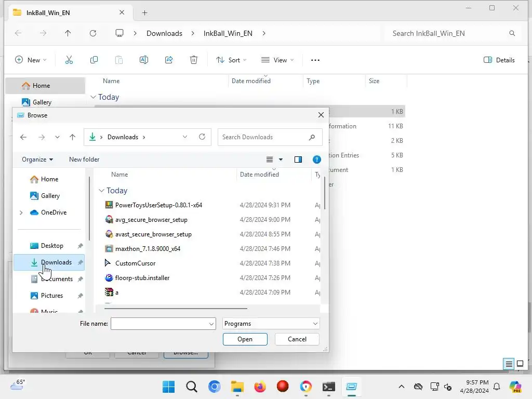Click the change view icon in Browse dialog
This screenshot has width=532, height=399.
(270, 159)
